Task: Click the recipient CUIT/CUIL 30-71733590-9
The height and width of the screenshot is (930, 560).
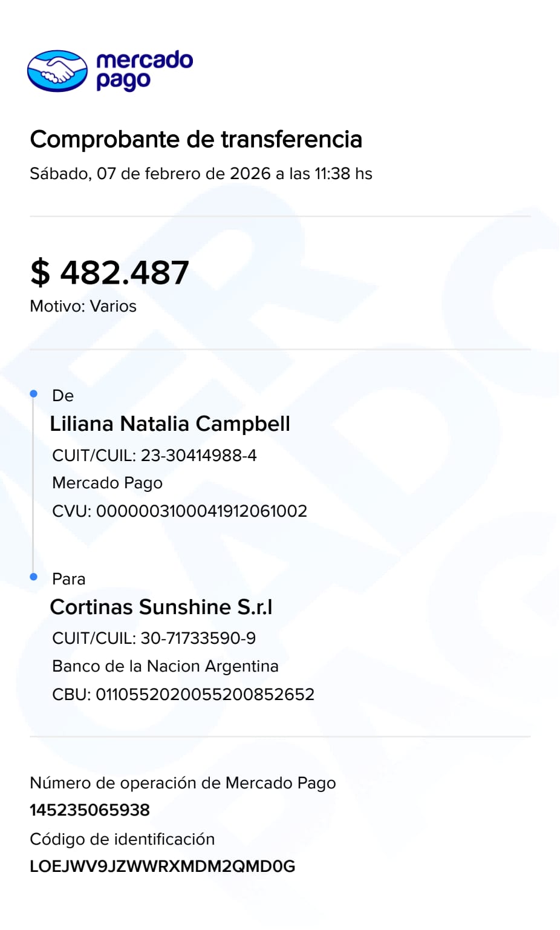Action: [x=154, y=638]
